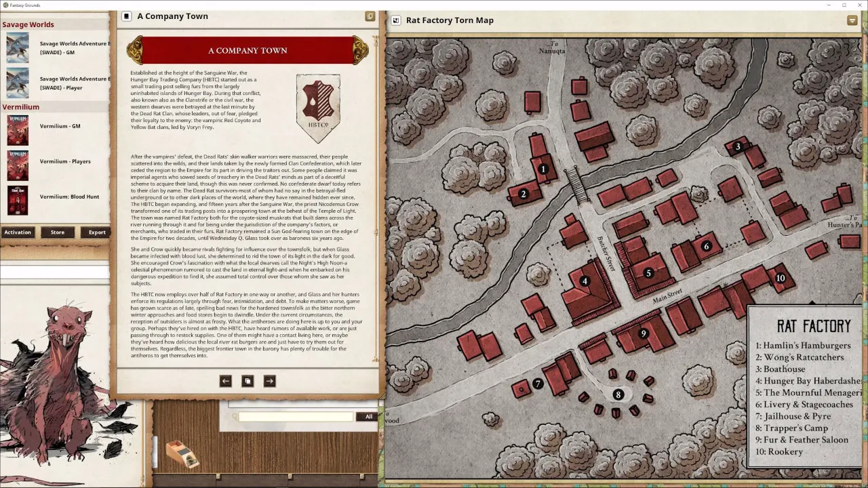Click the story record icon beside A Company Town title
The width and height of the screenshot is (868, 488).
(126, 16)
